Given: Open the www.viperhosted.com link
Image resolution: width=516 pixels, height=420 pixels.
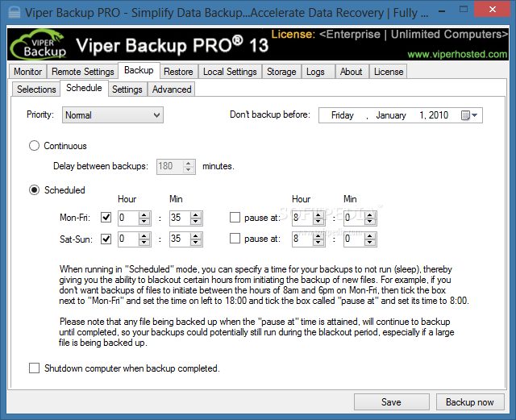Looking at the screenshot, I should click(457, 54).
